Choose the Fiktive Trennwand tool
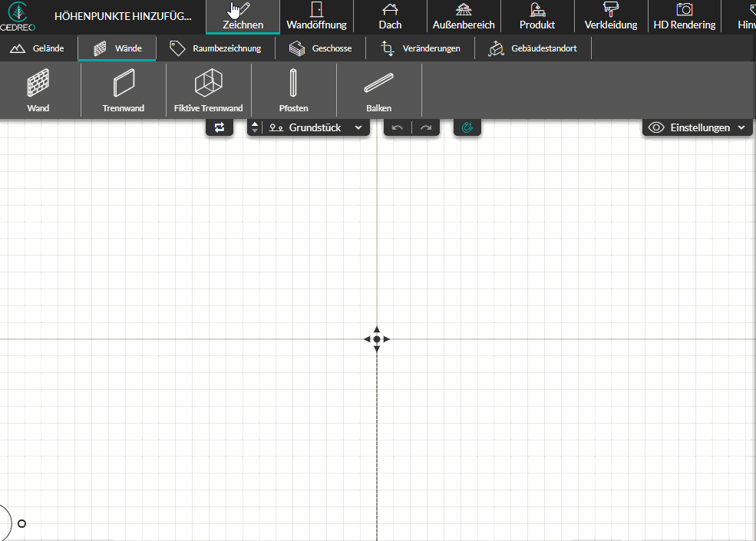 pos(208,91)
